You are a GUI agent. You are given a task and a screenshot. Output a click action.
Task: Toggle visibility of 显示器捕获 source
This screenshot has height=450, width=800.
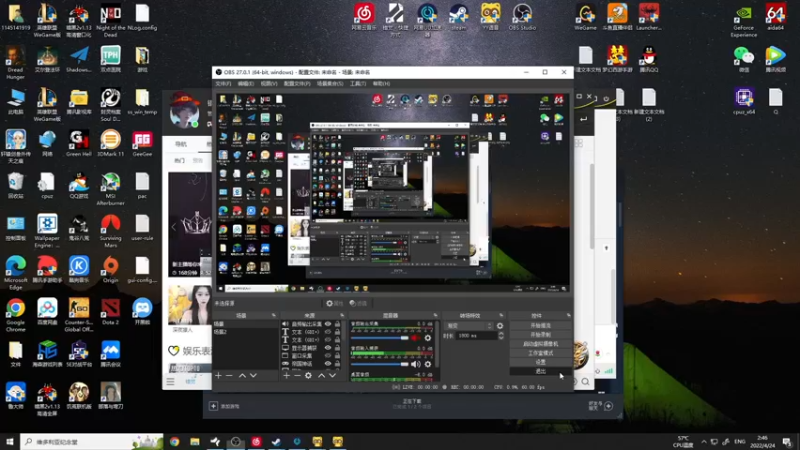click(x=328, y=348)
